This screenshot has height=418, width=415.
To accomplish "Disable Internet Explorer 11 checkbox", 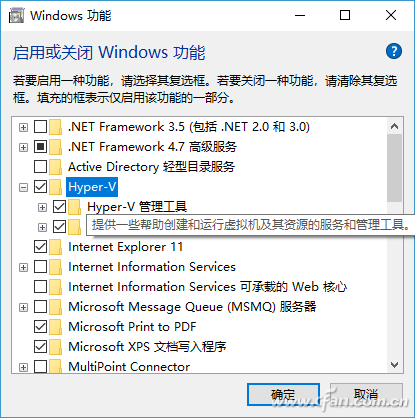I will pos(40,247).
